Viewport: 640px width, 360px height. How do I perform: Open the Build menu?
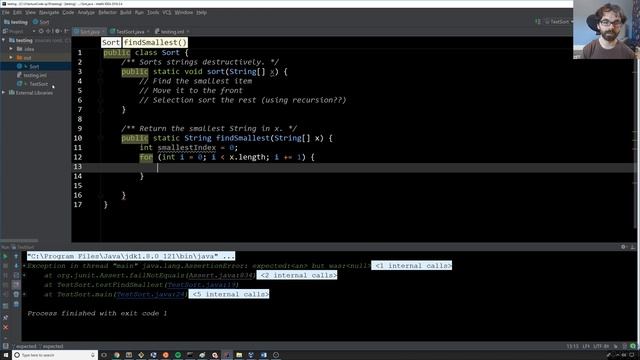coord(126,13)
